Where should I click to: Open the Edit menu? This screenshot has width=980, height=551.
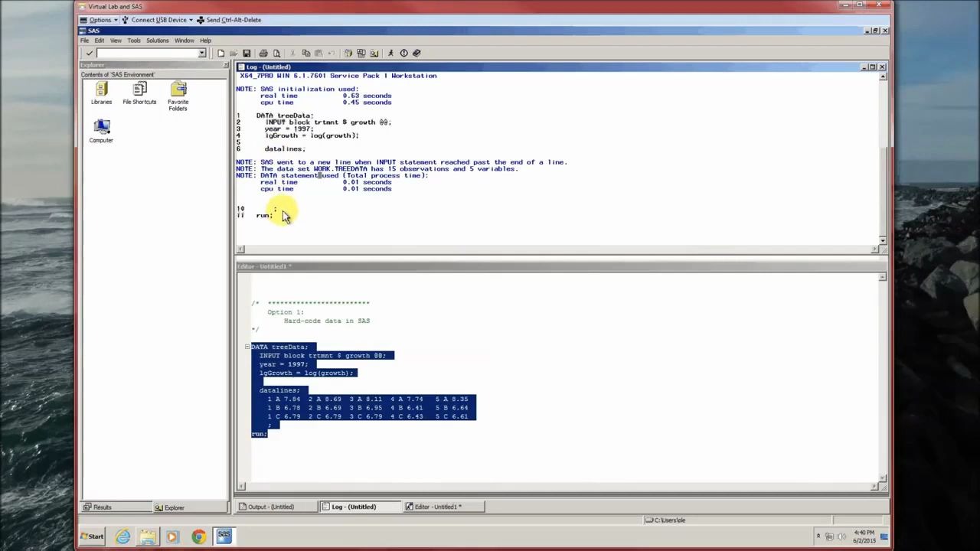(x=100, y=41)
